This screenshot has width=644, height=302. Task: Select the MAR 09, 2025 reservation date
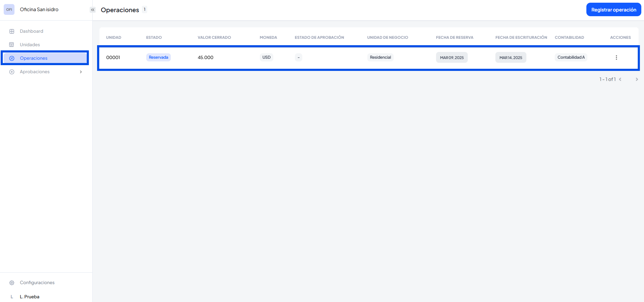pyautogui.click(x=452, y=58)
